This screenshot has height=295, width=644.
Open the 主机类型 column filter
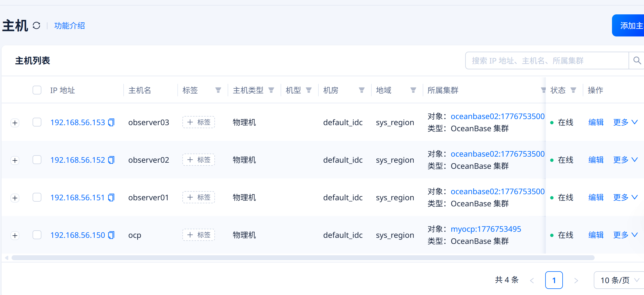[x=271, y=90]
